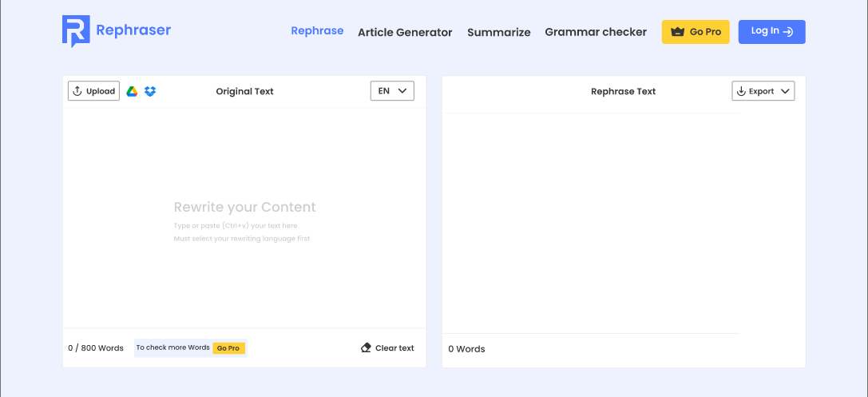Open the Grammar checker tool
Viewport: 868px width, 397px height.
tap(596, 32)
